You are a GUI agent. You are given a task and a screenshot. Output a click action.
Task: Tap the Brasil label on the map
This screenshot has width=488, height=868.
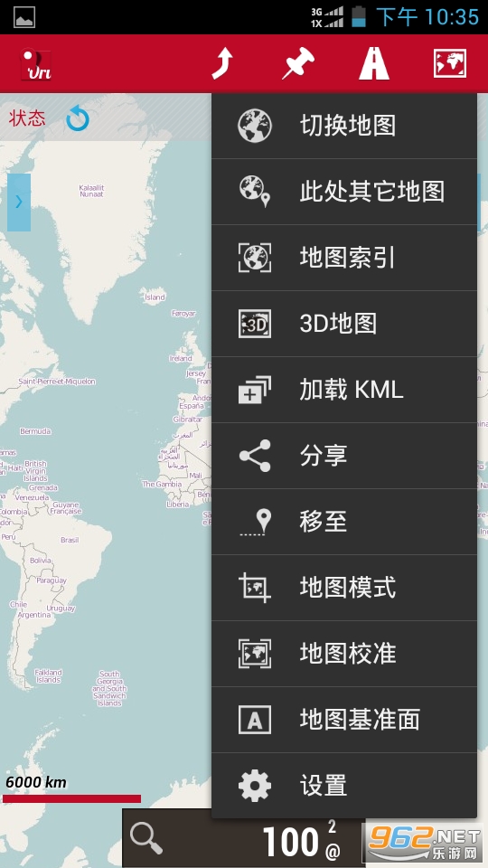(x=70, y=540)
